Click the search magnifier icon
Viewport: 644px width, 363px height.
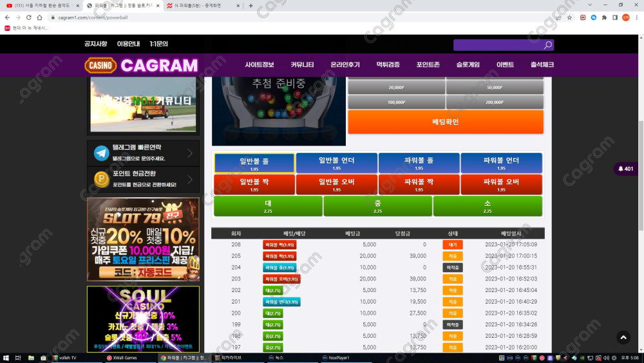pos(547,45)
